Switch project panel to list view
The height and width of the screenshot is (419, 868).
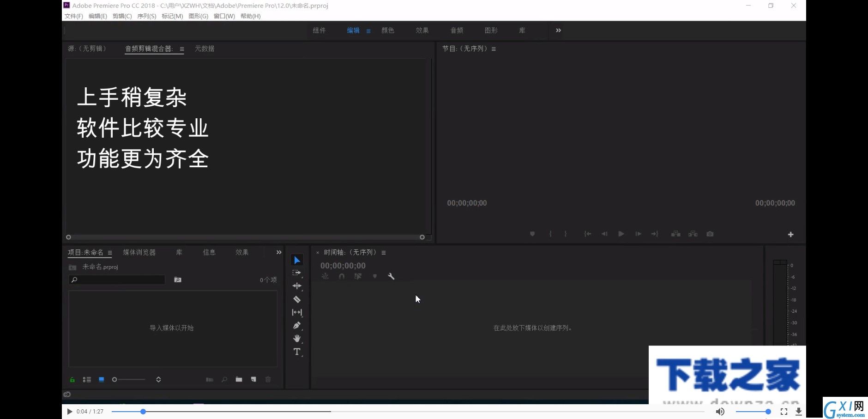87,380
